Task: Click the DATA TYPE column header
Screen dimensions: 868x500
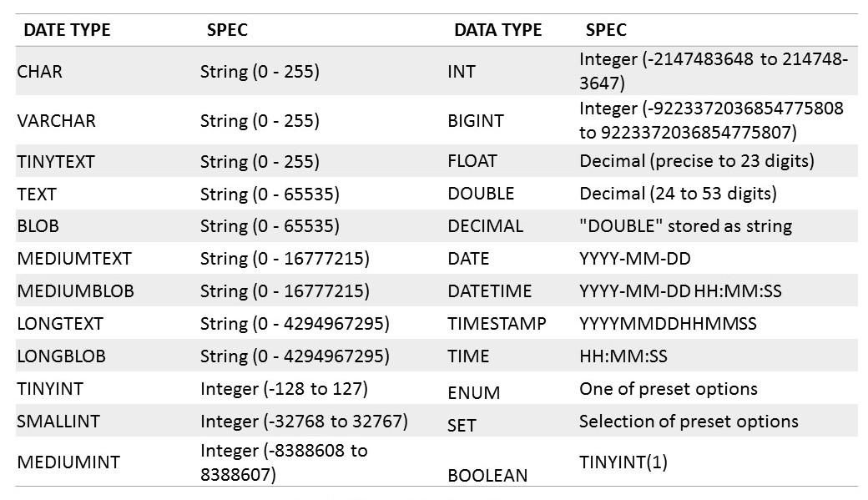Action: pyautogui.click(x=497, y=31)
